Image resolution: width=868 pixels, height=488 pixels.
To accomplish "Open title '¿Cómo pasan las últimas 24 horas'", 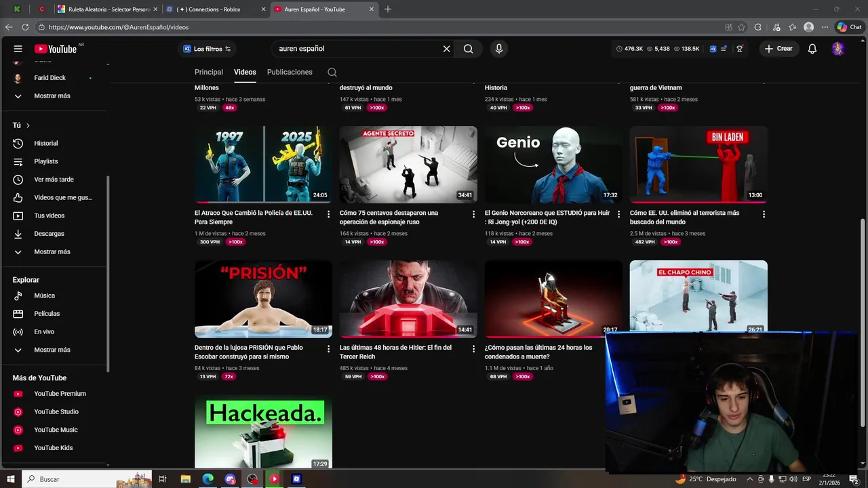I will [538, 352].
